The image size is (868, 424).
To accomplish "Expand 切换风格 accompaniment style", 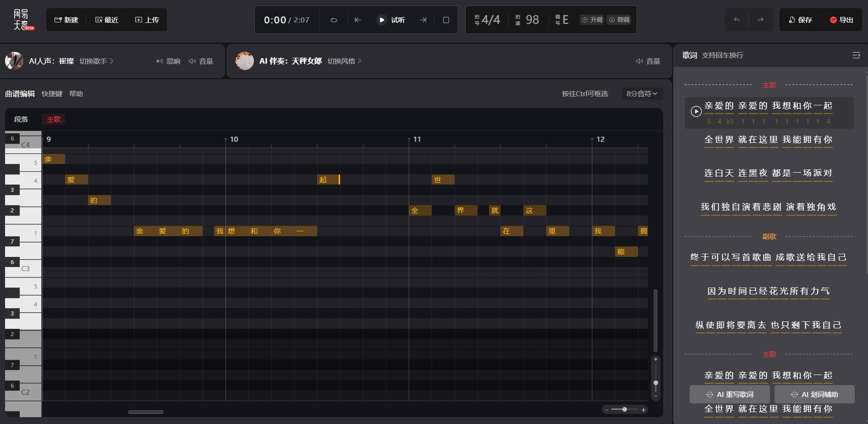I will (x=344, y=61).
